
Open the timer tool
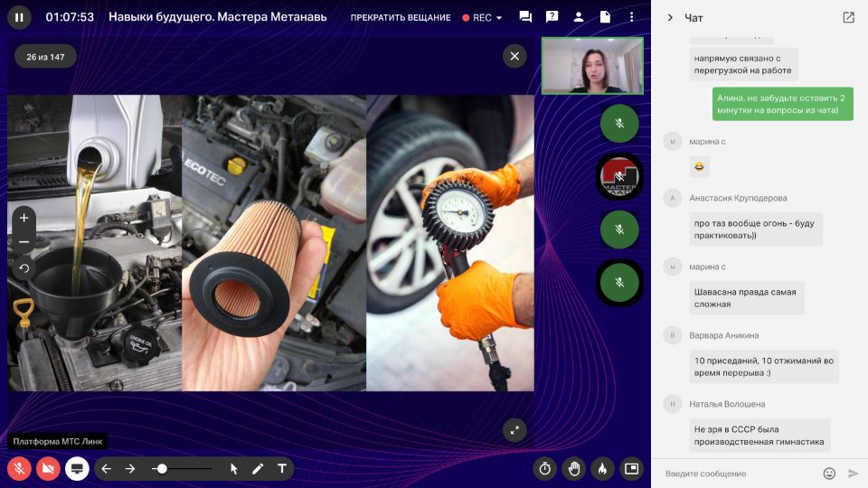pyautogui.click(x=544, y=469)
